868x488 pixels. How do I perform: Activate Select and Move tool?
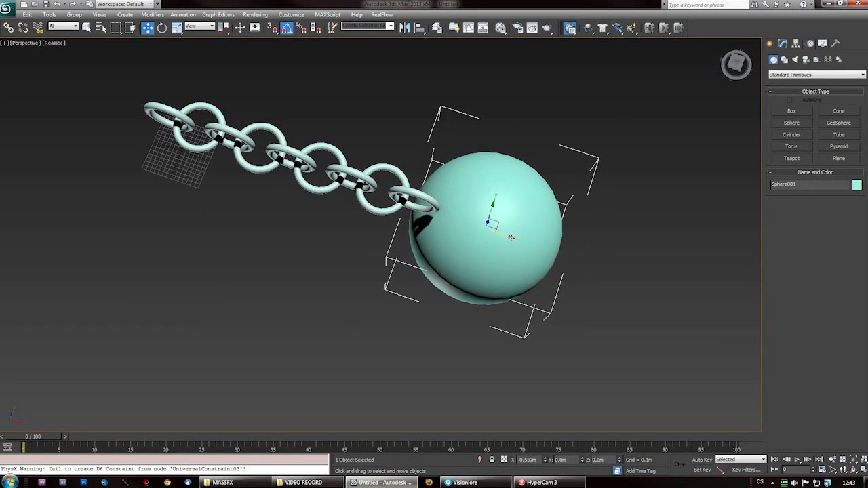(x=148, y=28)
